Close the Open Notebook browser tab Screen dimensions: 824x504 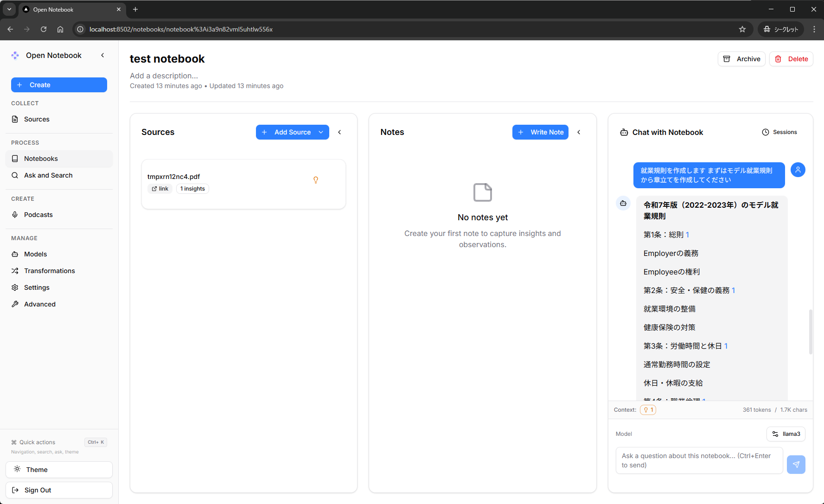pyautogui.click(x=119, y=9)
